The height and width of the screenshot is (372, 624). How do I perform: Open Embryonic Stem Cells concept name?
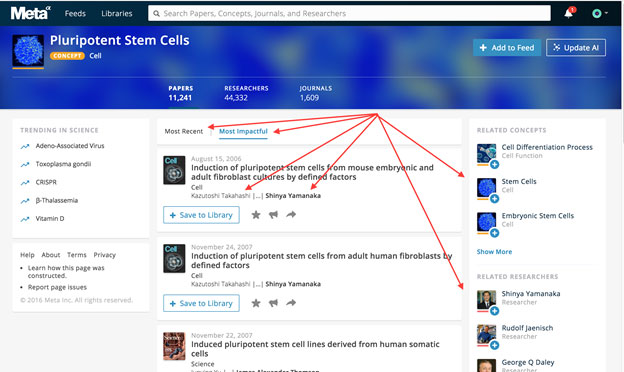[538, 216]
